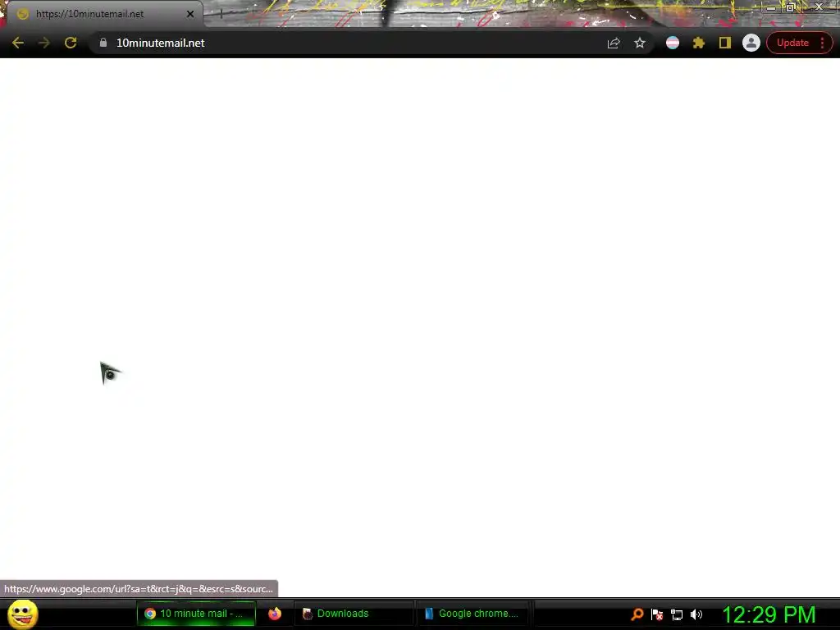This screenshot has width=840, height=630.
Task: Open the Chrome profile avatar
Action: (751, 43)
